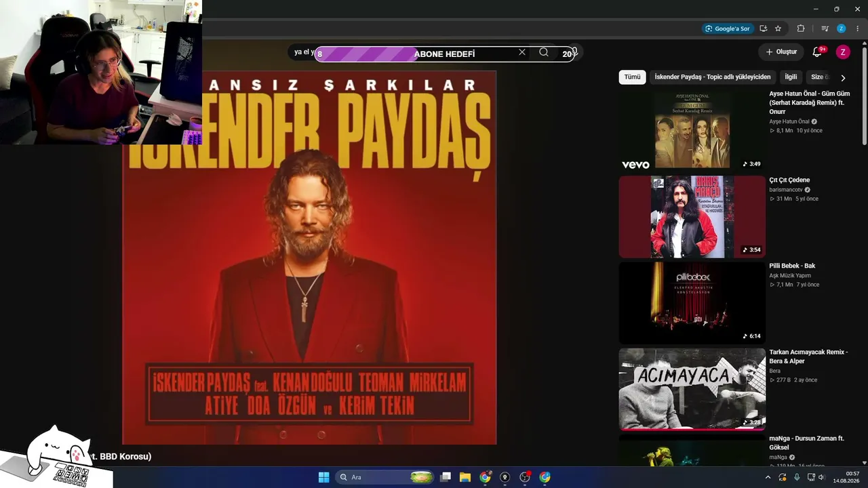Click the YouTube search magnifier button
The image size is (868, 488).
pos(544,52)
